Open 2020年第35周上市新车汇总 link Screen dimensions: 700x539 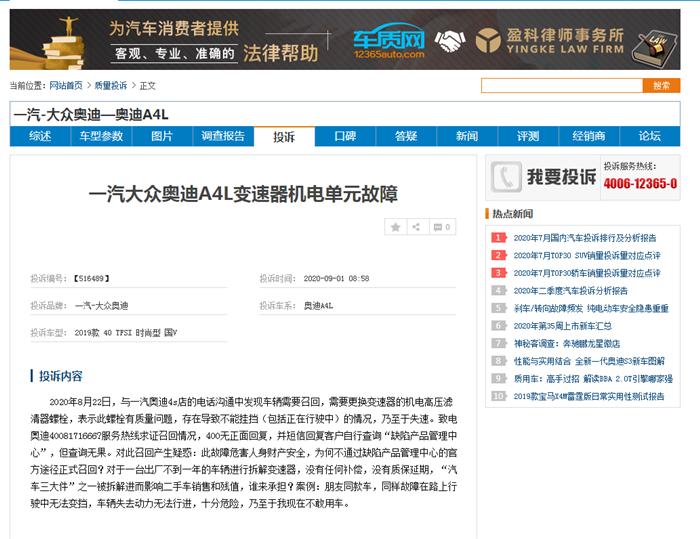point(562,326)
